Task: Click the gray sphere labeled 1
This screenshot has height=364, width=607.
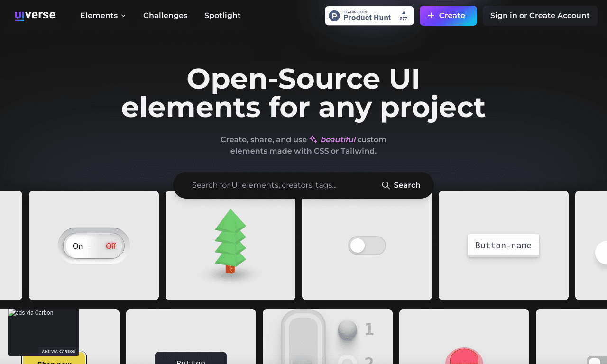Action: (347, 330)
